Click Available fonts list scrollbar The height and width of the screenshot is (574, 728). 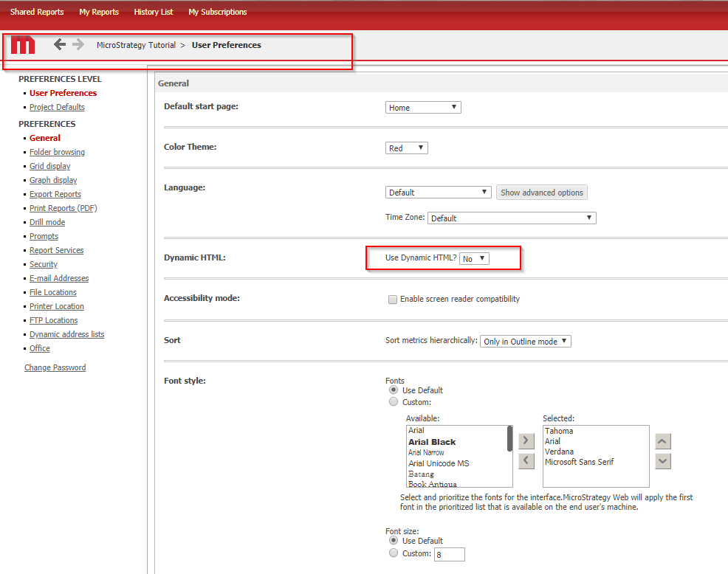(x=509, y=438)
